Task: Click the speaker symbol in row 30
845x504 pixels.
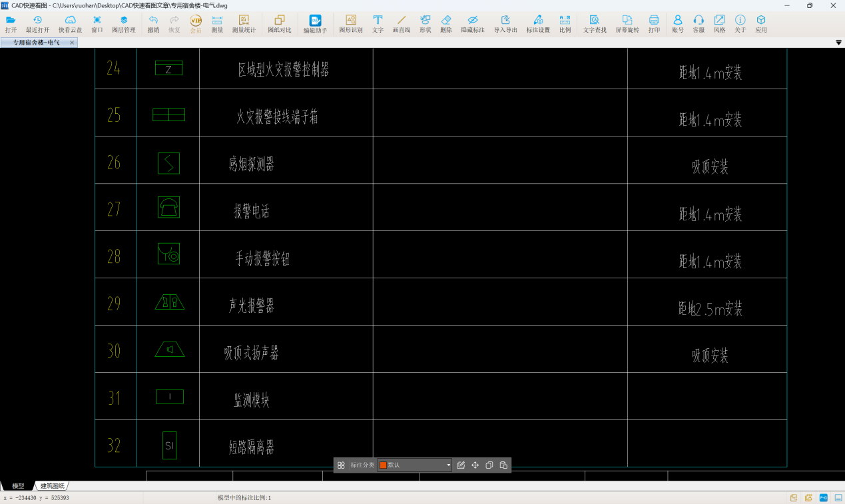Action: click(x=170, y=350)
